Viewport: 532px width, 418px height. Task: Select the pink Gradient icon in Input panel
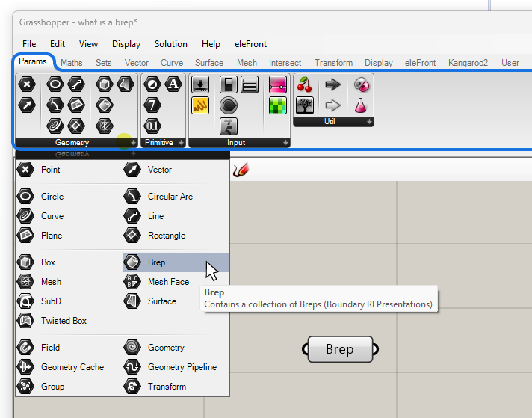pyautogui.click(x=277, y=84)
